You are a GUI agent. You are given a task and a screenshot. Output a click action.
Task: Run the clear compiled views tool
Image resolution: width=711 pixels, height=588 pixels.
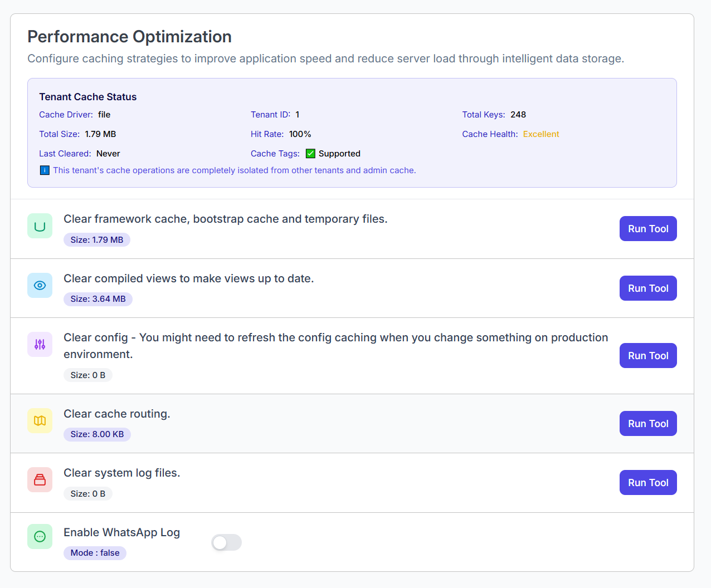648,288
